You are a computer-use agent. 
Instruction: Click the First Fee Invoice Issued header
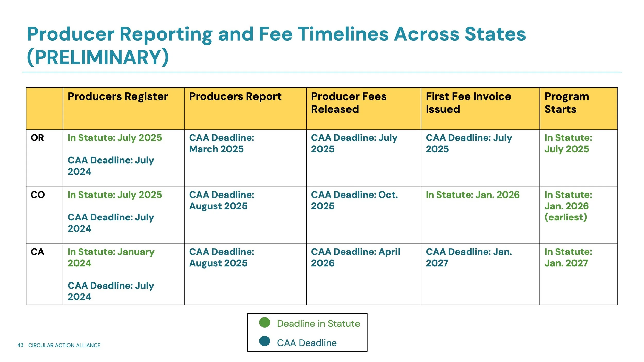click(468, 103)
